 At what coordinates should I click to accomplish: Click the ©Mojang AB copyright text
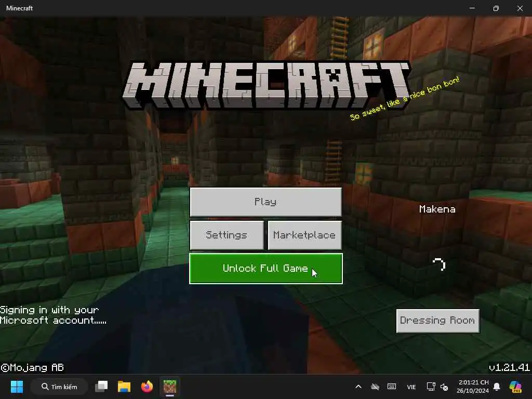(32, 367)
